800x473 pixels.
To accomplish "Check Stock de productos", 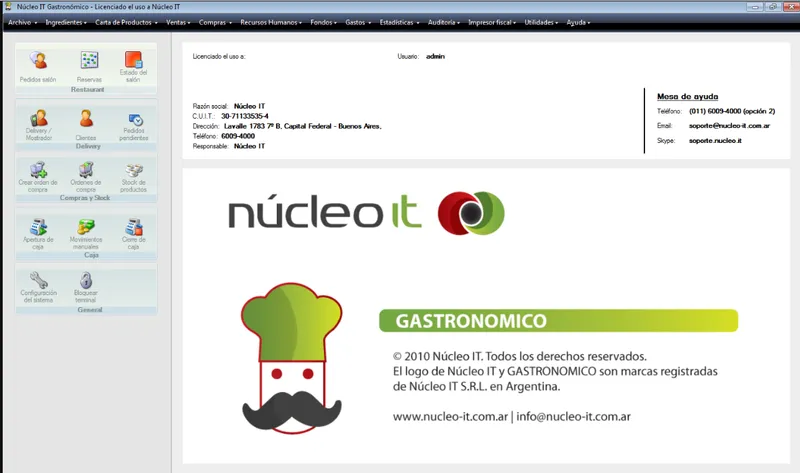I will (x=134, y=177).
